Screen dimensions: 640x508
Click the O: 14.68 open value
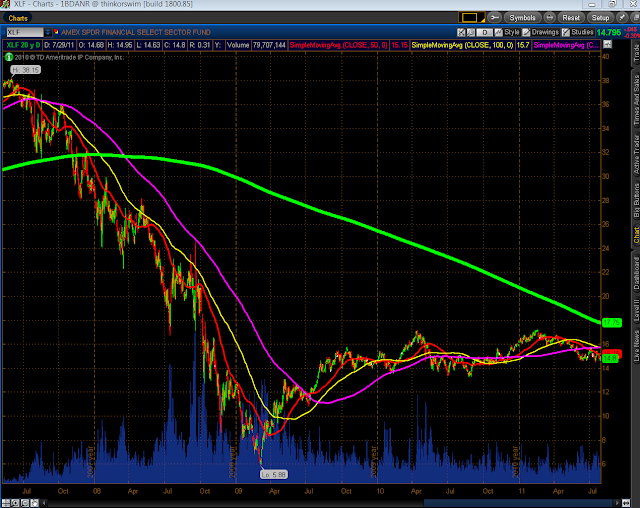point(91,45)
